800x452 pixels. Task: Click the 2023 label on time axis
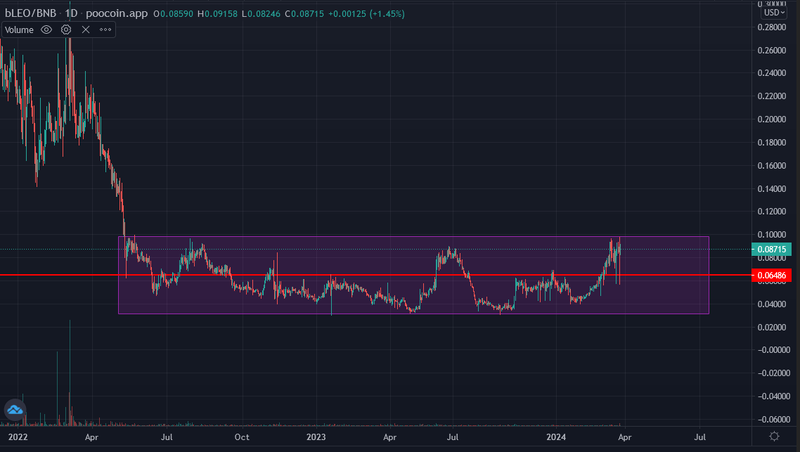tap(316, 437)
